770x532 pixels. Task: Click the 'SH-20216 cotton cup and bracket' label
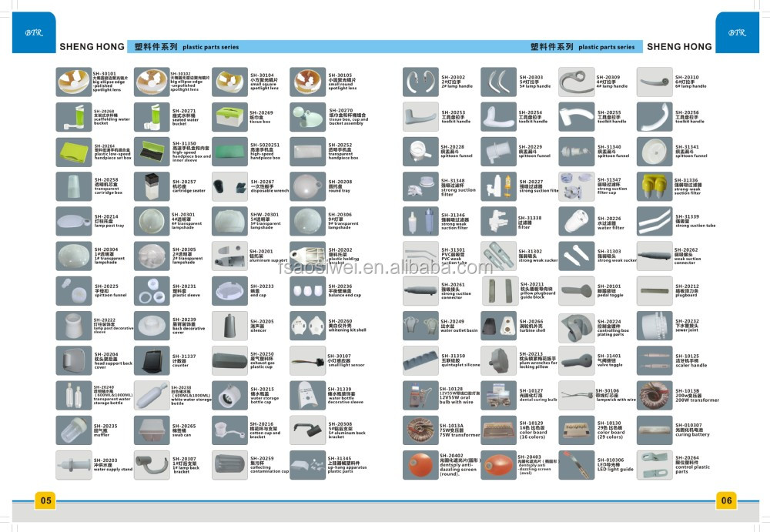click(266, 430)
